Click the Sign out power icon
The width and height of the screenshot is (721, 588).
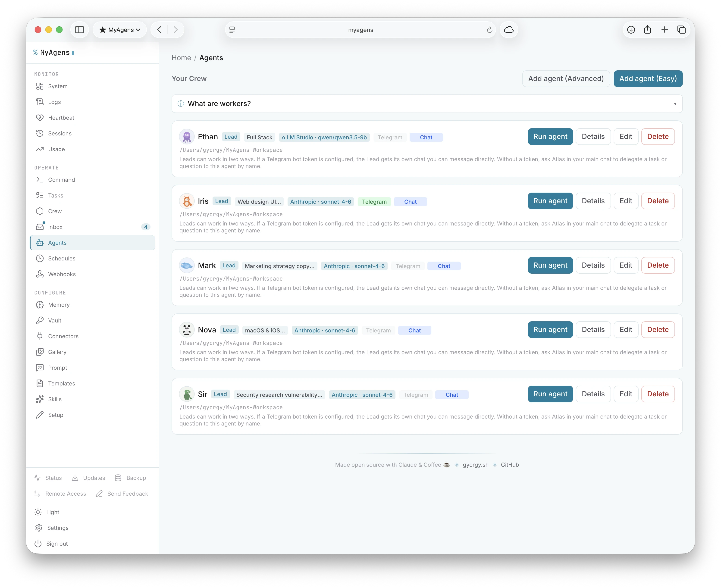coord(38,544)
